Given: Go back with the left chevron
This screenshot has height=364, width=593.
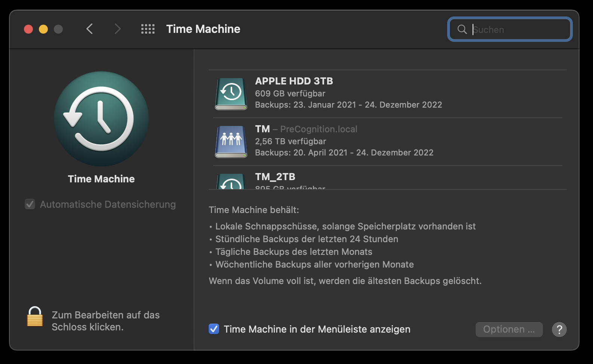Looking at the screenshot, I should (x=89, y=29).
